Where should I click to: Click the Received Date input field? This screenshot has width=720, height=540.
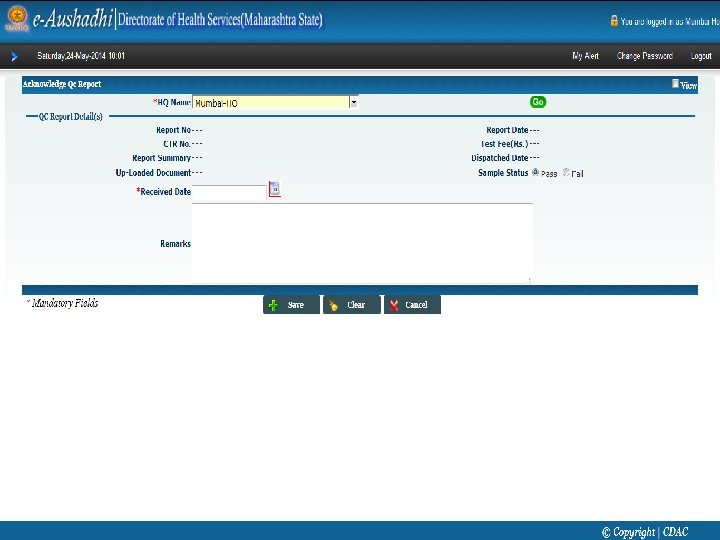(229, 192)
